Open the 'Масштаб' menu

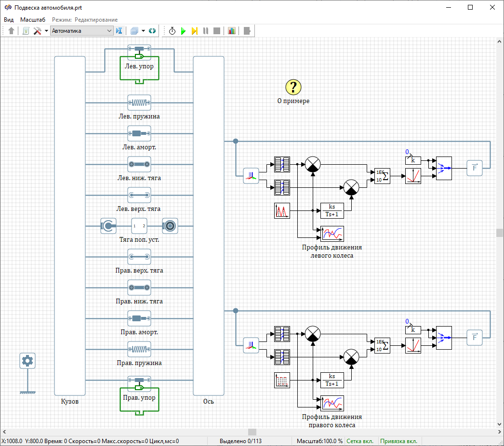[33, 20]
